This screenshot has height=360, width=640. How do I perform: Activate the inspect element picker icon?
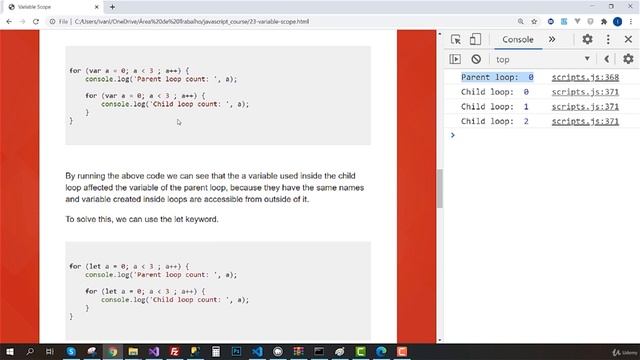456,39
